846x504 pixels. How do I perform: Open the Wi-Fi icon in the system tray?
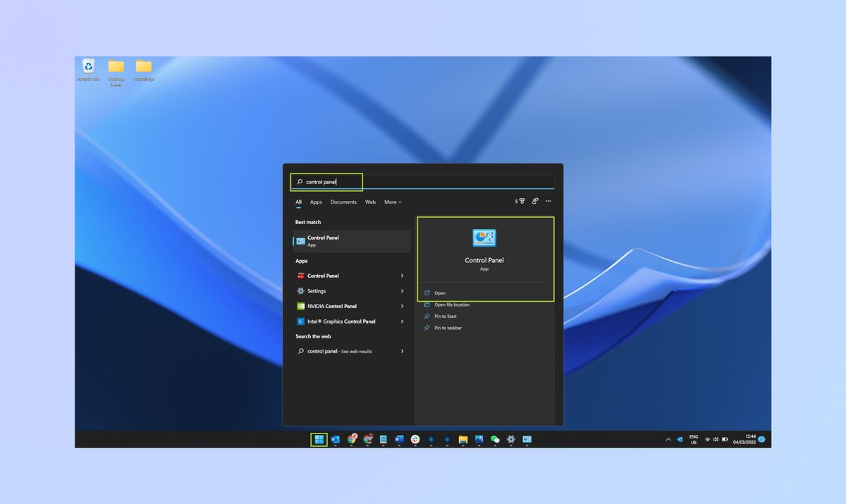click(707, 439)
